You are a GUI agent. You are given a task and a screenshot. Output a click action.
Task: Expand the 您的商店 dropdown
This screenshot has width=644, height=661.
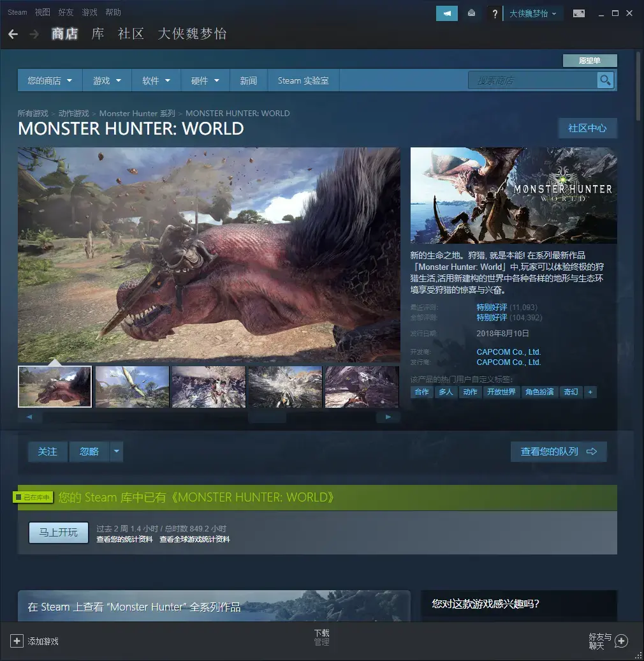[50, 80]
